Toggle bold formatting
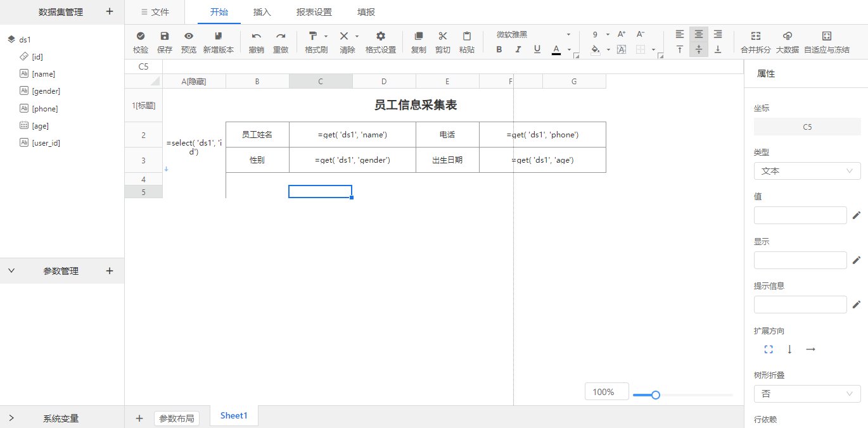 [x=499, y=49]
